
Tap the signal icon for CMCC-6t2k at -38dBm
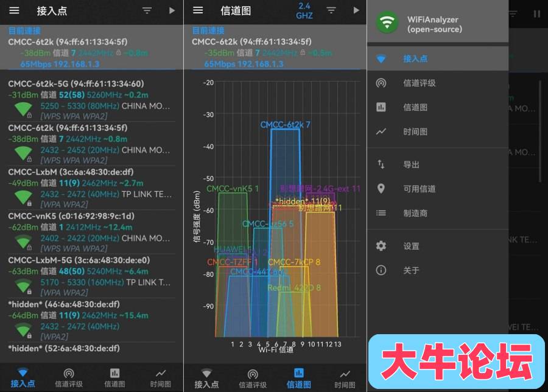(23, 153)
